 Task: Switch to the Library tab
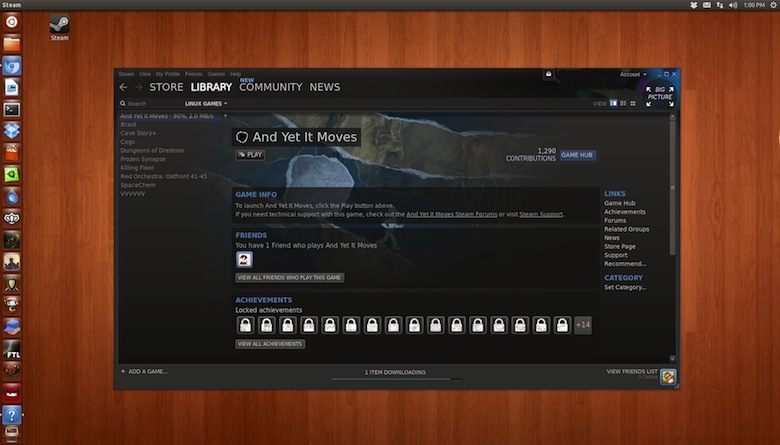point(211,87)
